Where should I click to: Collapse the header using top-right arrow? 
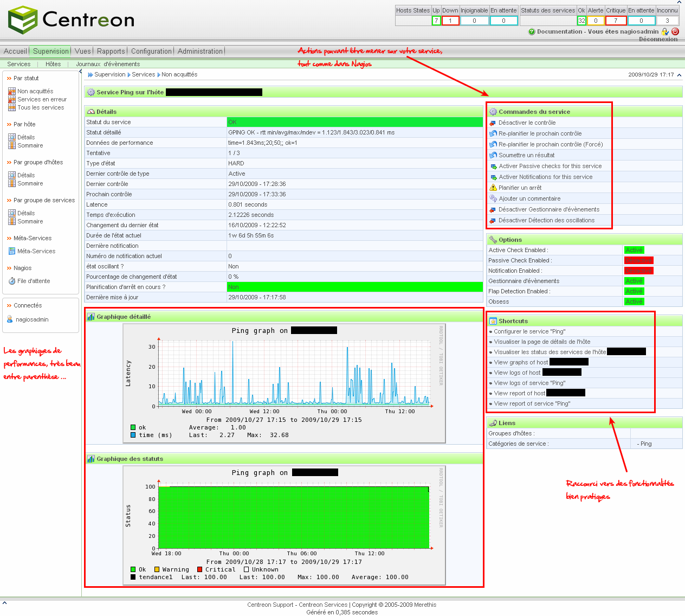point(680,75)
